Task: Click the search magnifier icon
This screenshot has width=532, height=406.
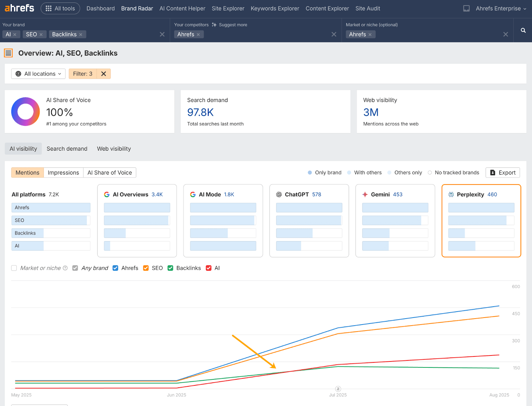Action: [523, 30]
